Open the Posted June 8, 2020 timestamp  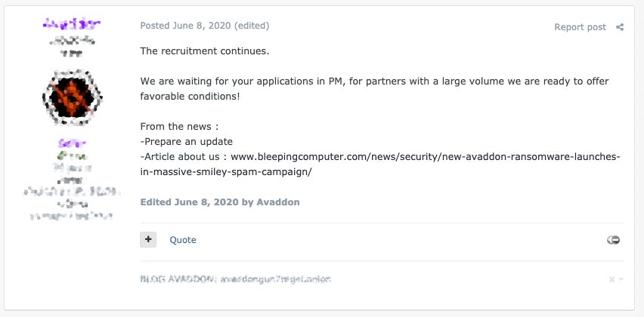185,26
